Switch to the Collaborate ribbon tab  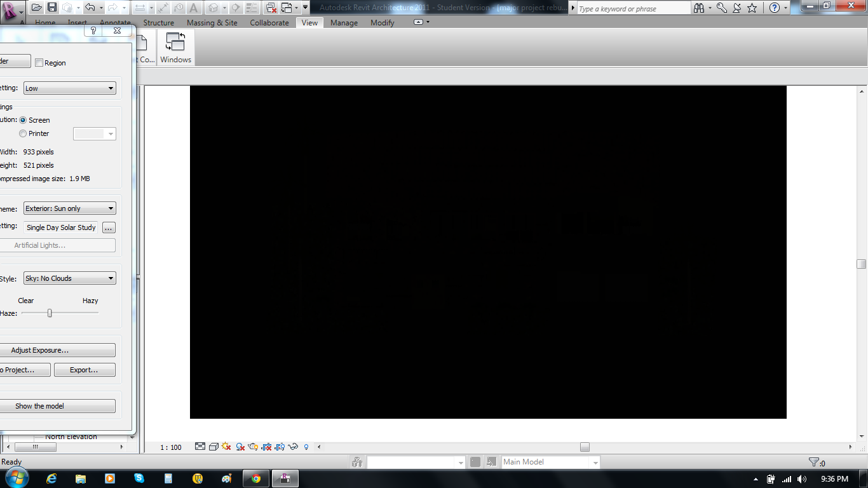tap(269, 22)
